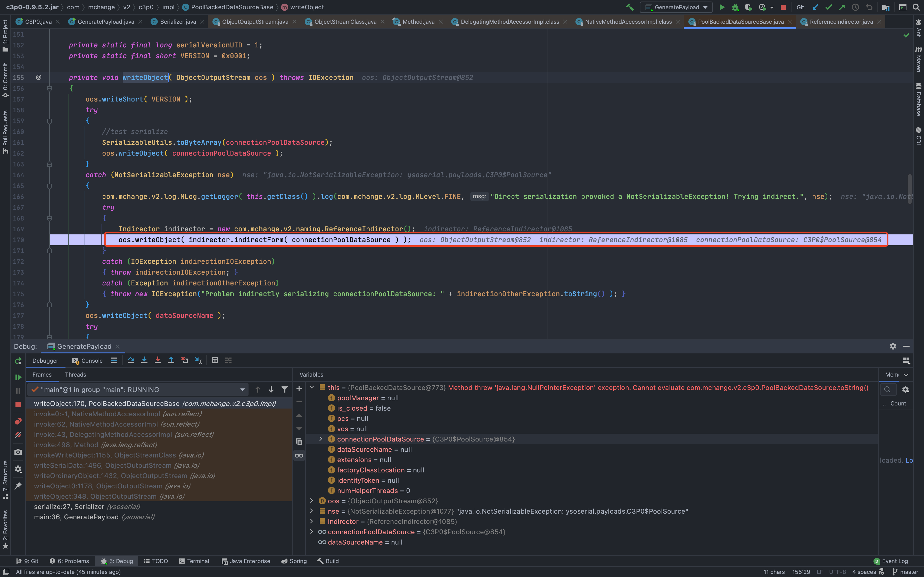Switch to the Serializer.java editor tab

[x=178, y=22]
